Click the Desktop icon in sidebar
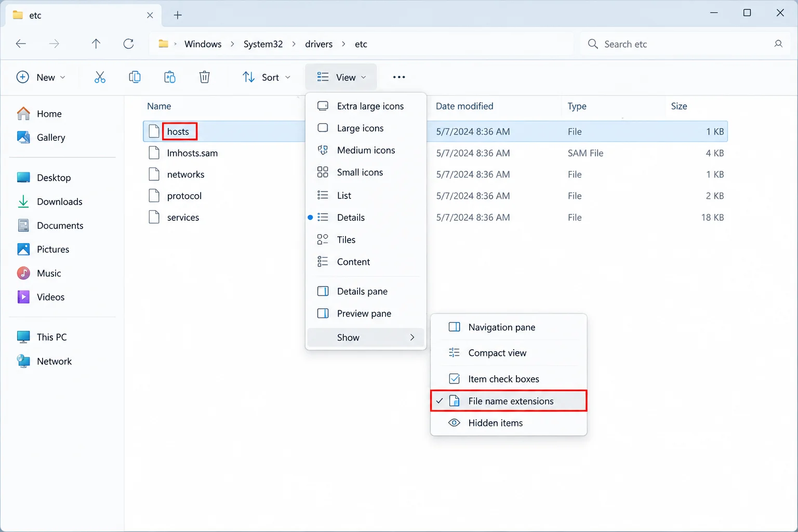The height and width of the screenshot is (532, 798). click(23, 178)
